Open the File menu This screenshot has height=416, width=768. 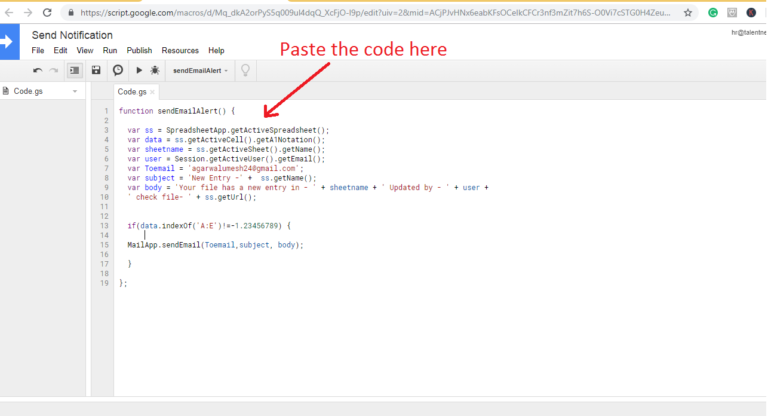coord(38,50)
